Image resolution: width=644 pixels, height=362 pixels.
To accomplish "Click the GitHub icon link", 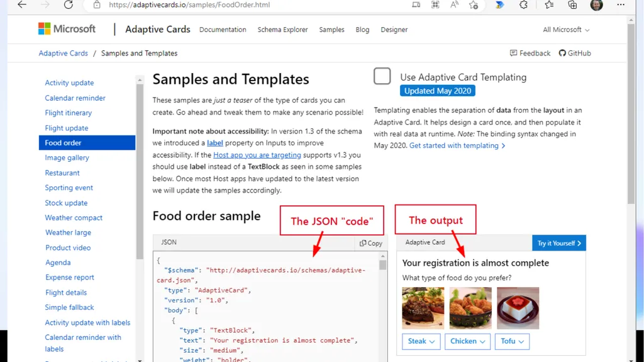I will (575, 53).
